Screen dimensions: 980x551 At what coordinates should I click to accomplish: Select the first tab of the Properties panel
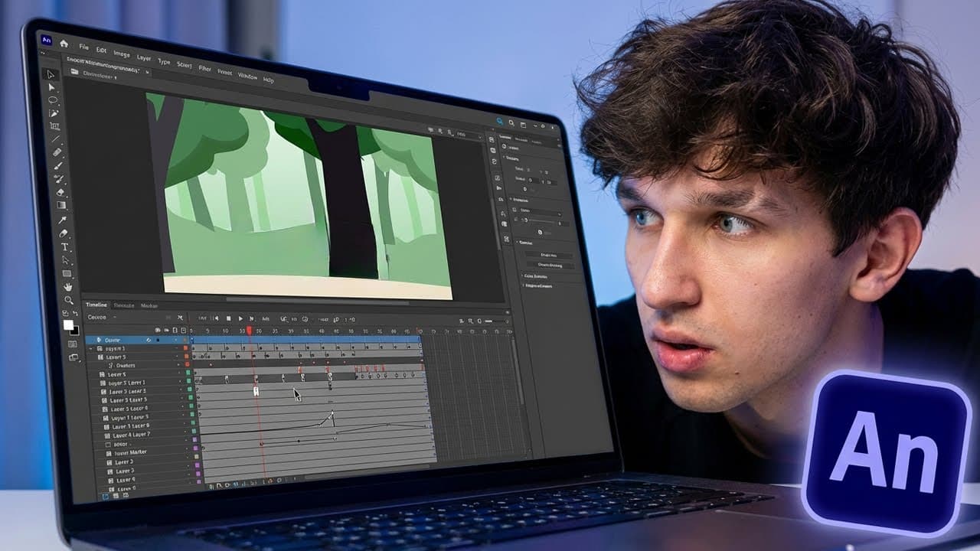tap(505, 138)
